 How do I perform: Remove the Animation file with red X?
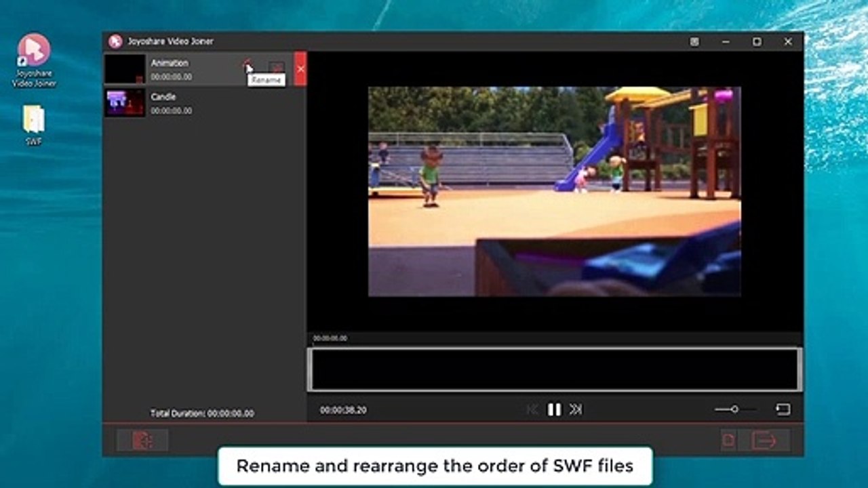300,68
